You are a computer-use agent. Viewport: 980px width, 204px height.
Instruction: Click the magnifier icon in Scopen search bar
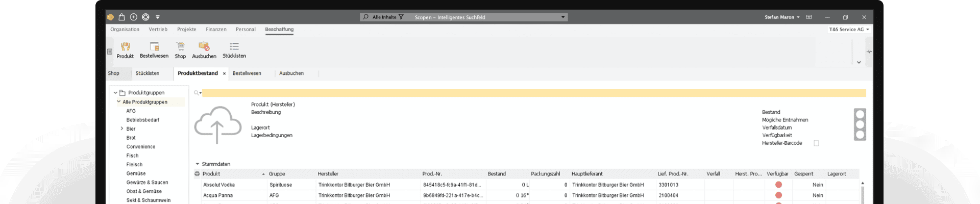(365, 17)
